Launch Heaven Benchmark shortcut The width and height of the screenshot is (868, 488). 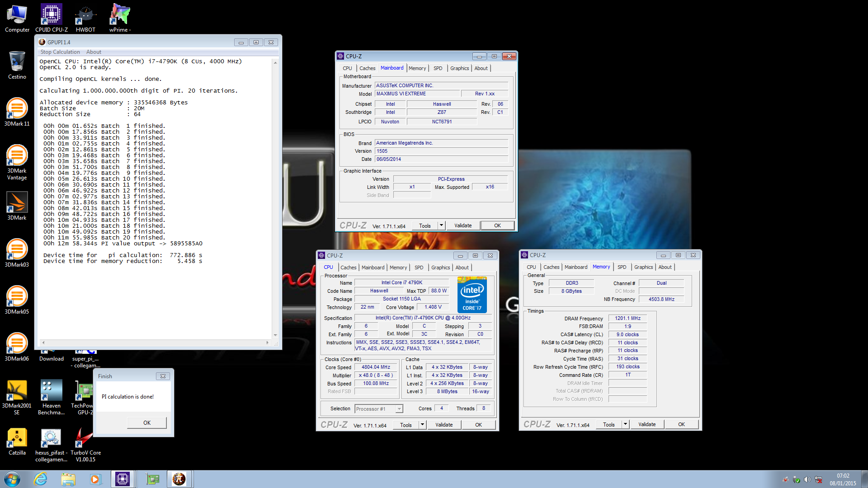[x=52, y=397]
